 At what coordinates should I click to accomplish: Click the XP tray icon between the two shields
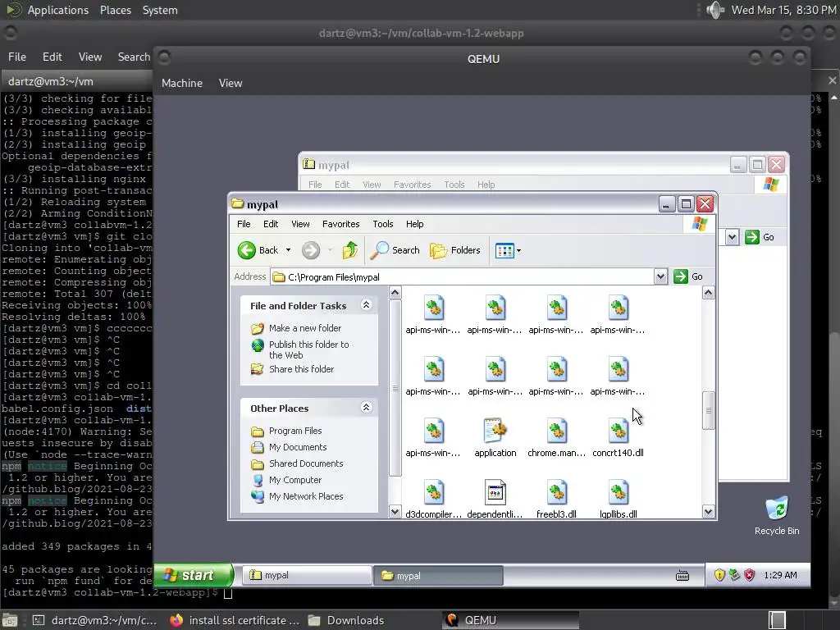click(x=734, y=575)
